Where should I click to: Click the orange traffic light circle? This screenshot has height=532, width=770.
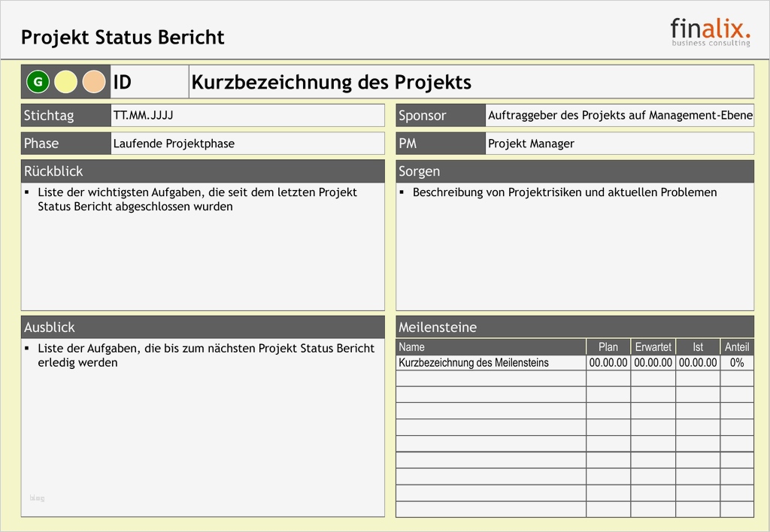pos(93,81)
